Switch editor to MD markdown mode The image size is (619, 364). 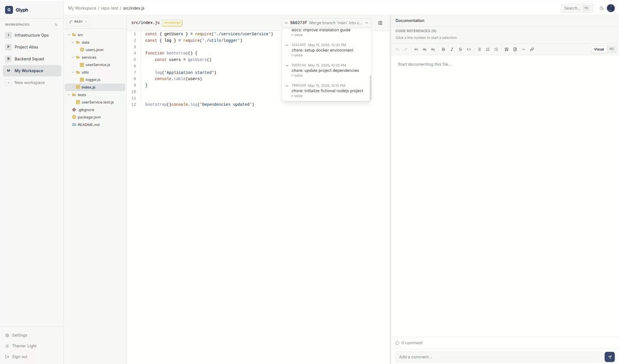click(x=612, y=50)
